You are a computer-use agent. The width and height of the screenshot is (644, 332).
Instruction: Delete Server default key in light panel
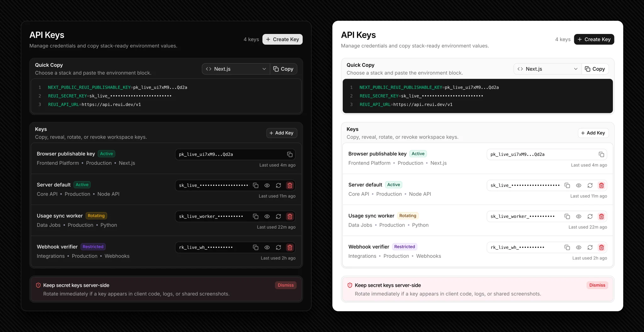point(601,185)
